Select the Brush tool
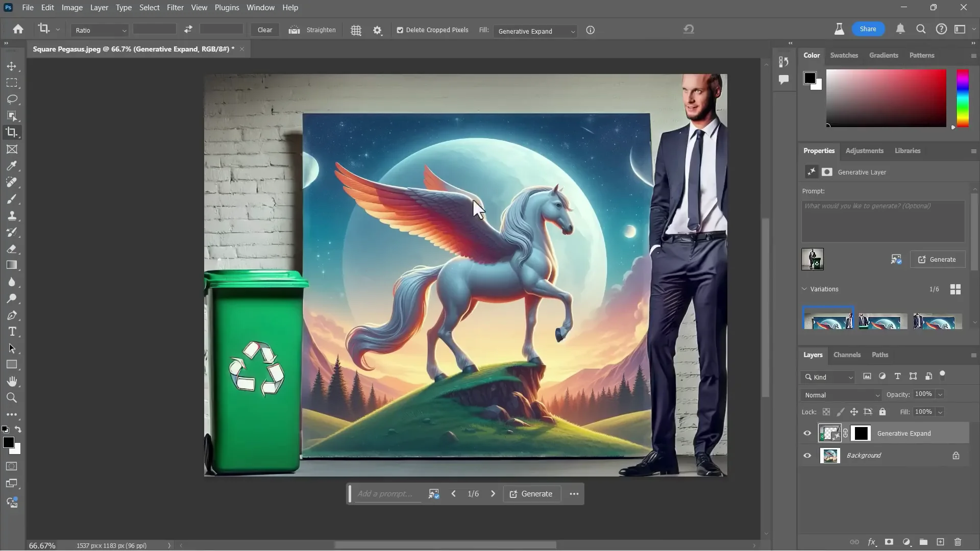The image size is (980, 551). pos(12,199)
